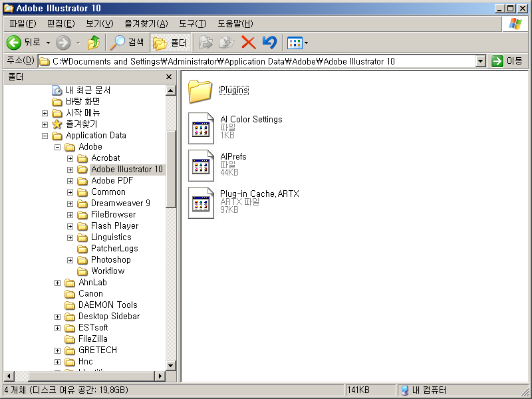This screenshot has width=532, height=399.
Task: Open the Plugins folder icon
Action: [200, 91]
